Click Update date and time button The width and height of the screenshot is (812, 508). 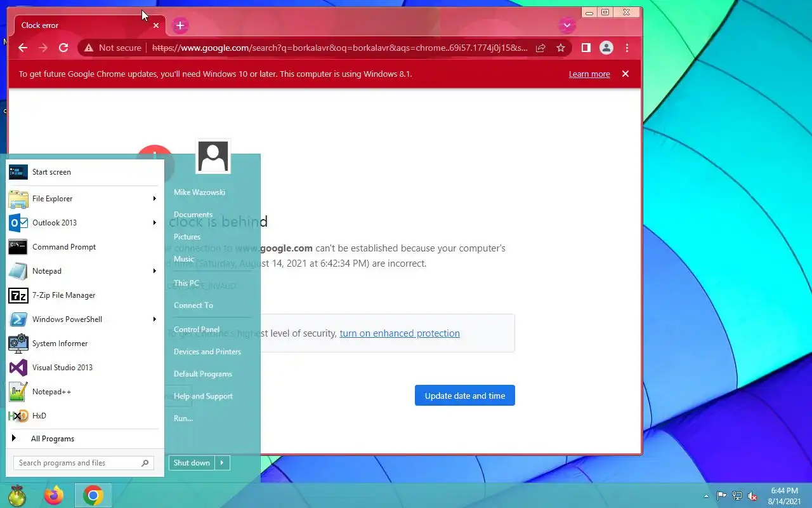[x=465, y=396]
